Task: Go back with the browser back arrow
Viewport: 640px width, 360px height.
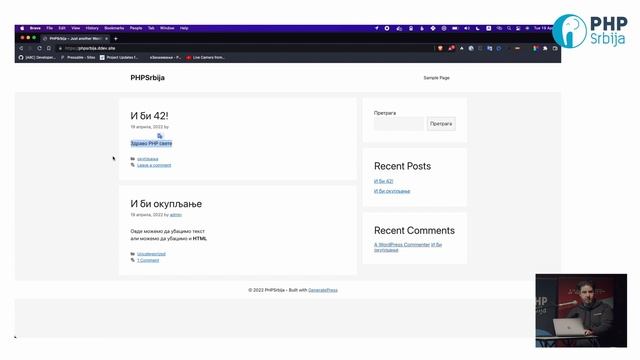Action: click(x=21, y=48)
